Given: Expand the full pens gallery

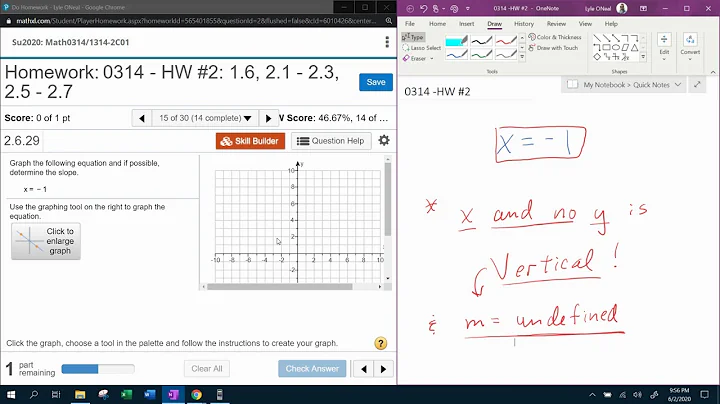Looking at the screenshot, I should [522, 57].
